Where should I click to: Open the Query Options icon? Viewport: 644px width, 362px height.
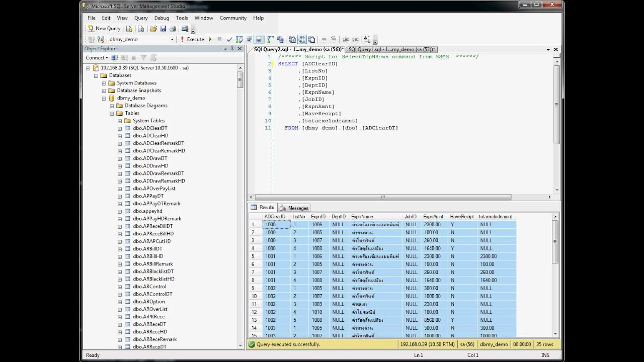click(249, 39)
